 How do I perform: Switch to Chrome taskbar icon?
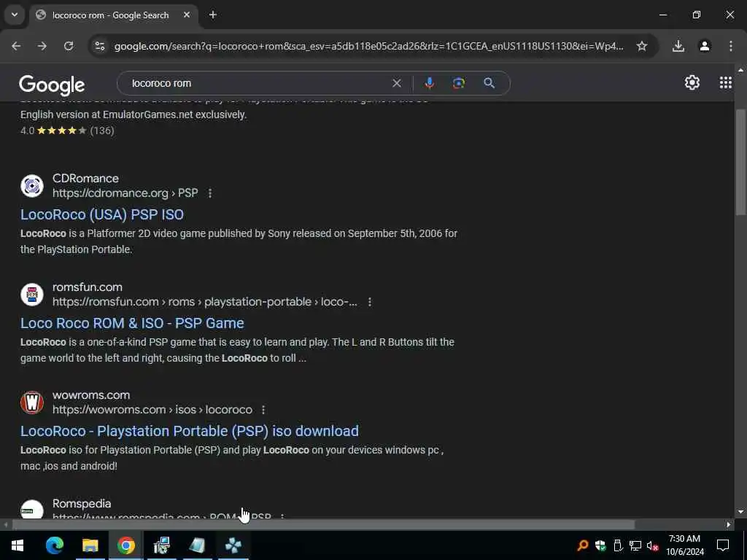pyautogui.click(x=125, y=545)
